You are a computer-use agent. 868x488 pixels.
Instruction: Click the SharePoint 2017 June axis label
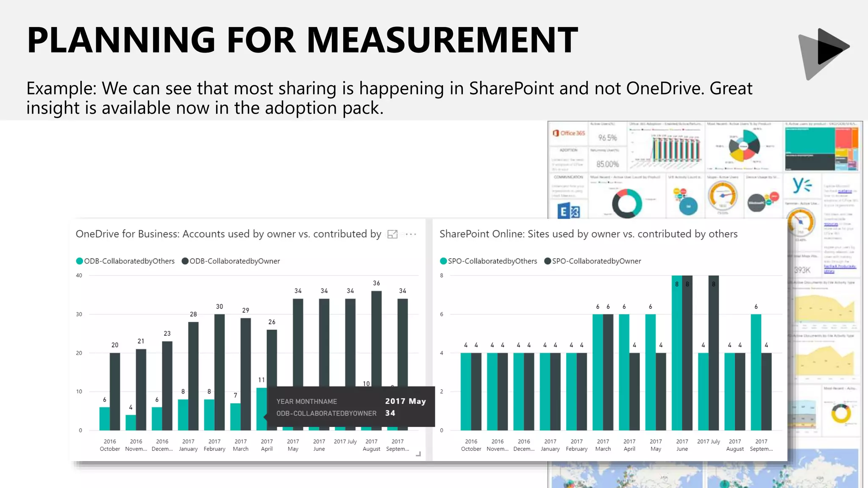tap(682, 445)
